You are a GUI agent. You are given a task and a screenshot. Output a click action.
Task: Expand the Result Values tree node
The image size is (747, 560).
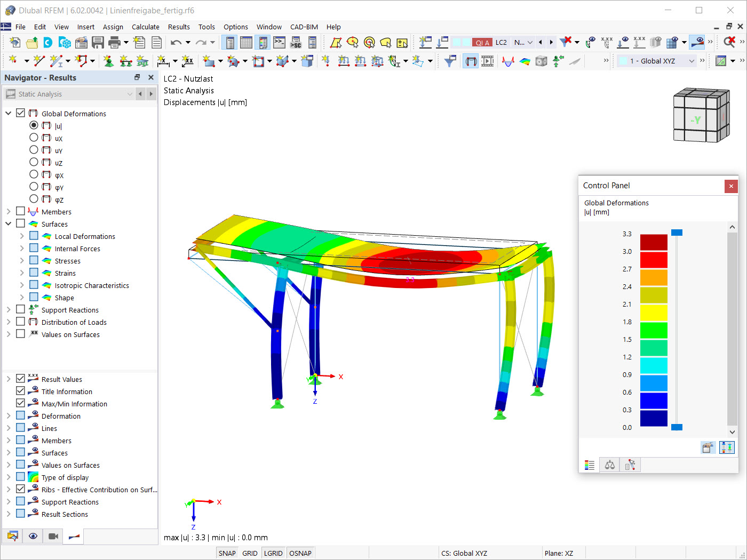tap(9, 379)
